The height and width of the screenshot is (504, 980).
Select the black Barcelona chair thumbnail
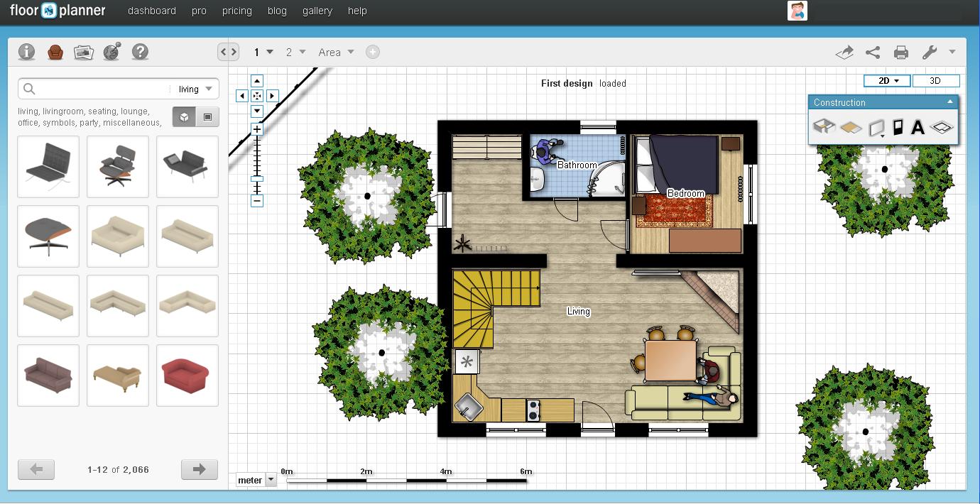[48, 167]
